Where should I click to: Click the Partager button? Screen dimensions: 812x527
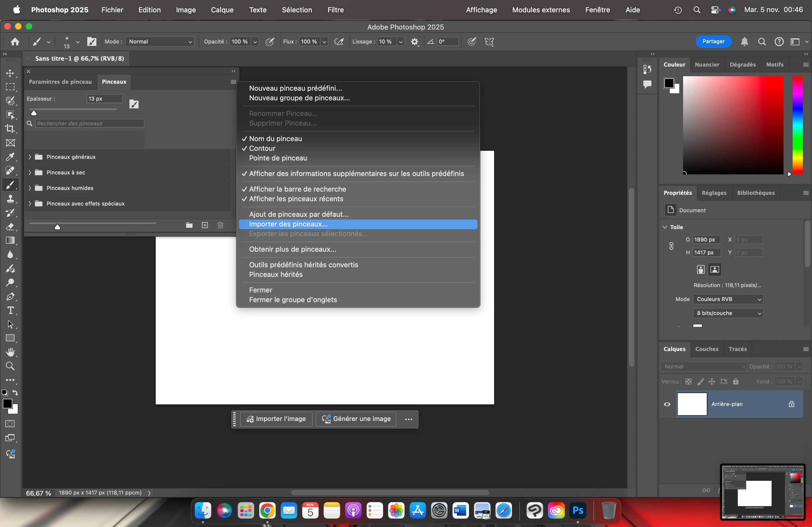[713, 42]
